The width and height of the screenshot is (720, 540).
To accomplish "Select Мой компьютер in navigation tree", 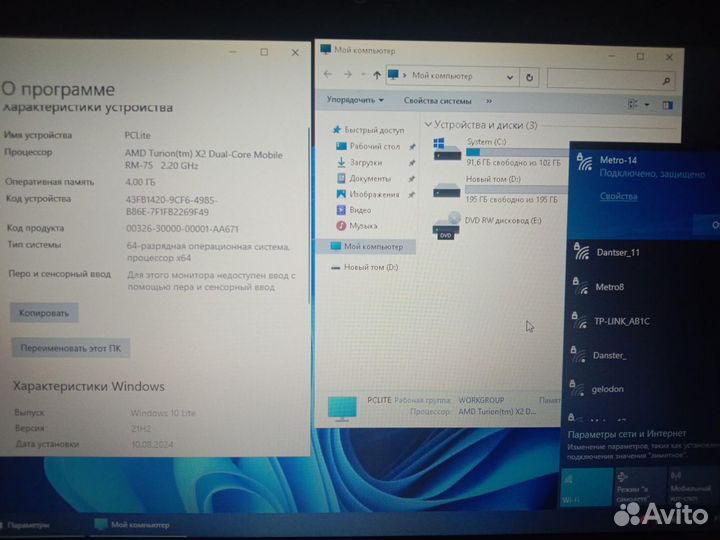I will pyautogui.click(x=366, y=247).
